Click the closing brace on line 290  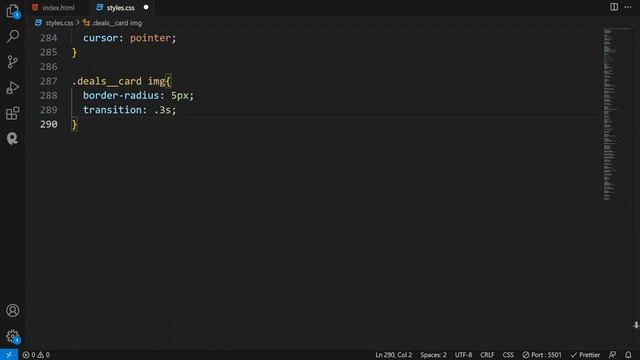point(74,124)
